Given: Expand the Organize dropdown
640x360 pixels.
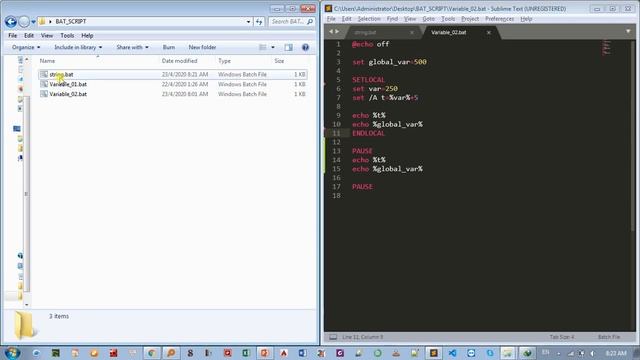Looking at the screenshot, I should pos(26,47).
